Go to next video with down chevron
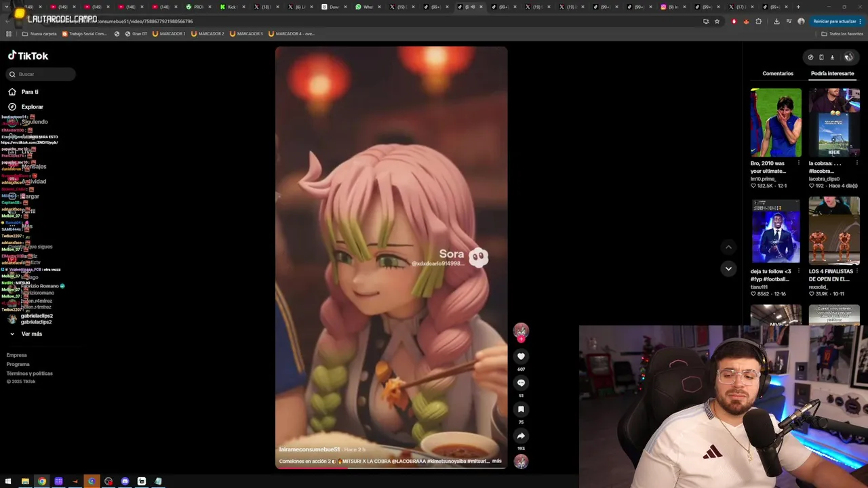 click(728, 268)
